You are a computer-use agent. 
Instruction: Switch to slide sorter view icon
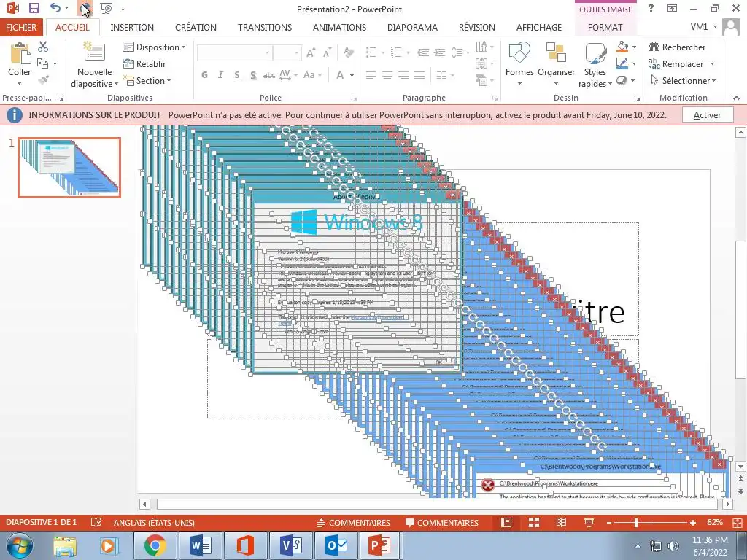[x=534, y=522]
